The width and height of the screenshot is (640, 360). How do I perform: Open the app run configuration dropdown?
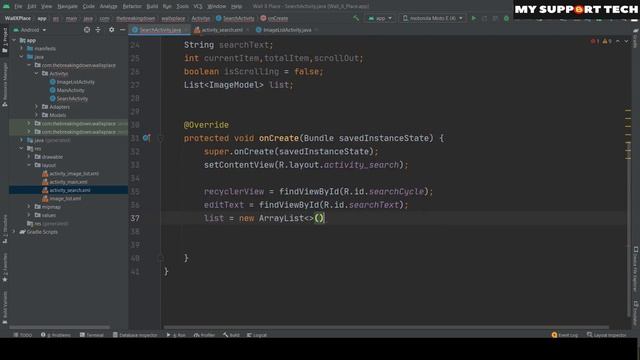click(x=380, y=18)
